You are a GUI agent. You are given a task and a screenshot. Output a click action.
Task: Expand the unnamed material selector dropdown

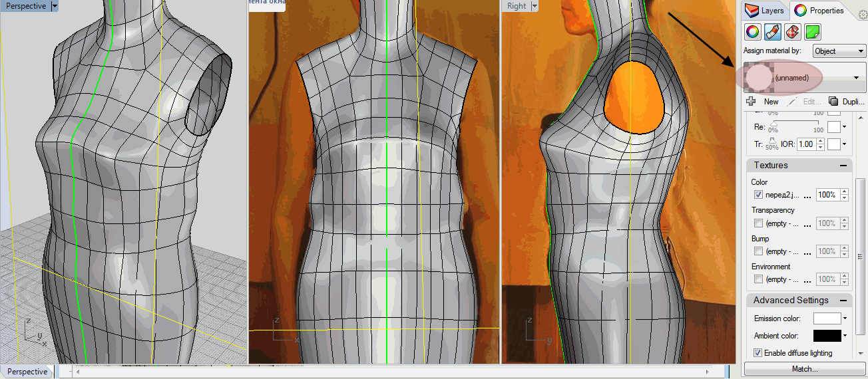tap(856, 78)
